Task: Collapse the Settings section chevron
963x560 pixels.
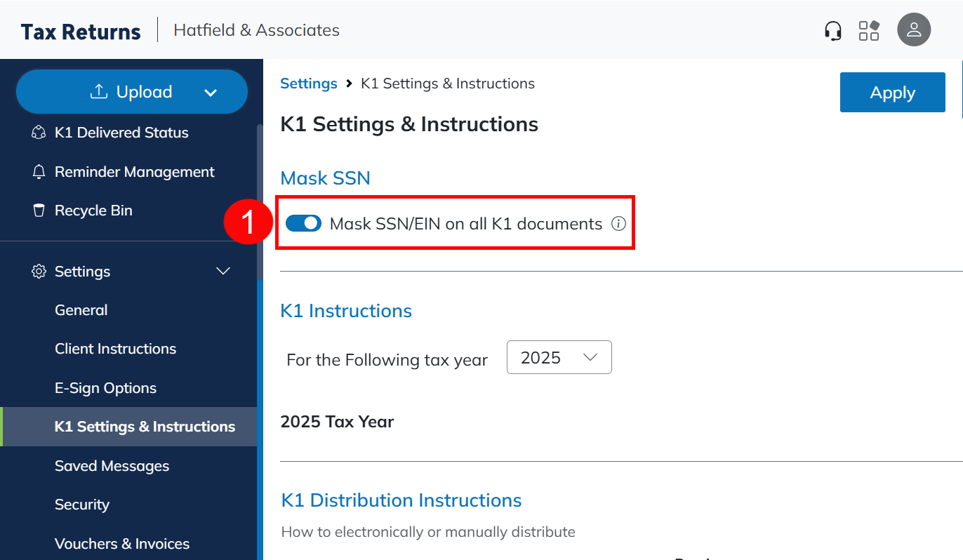Action: pos(223,272)
